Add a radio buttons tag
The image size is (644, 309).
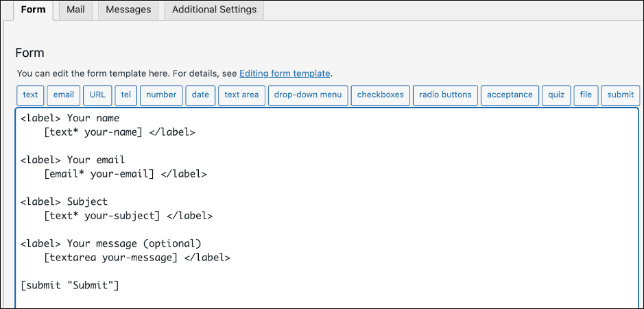(x=446, y=95)
